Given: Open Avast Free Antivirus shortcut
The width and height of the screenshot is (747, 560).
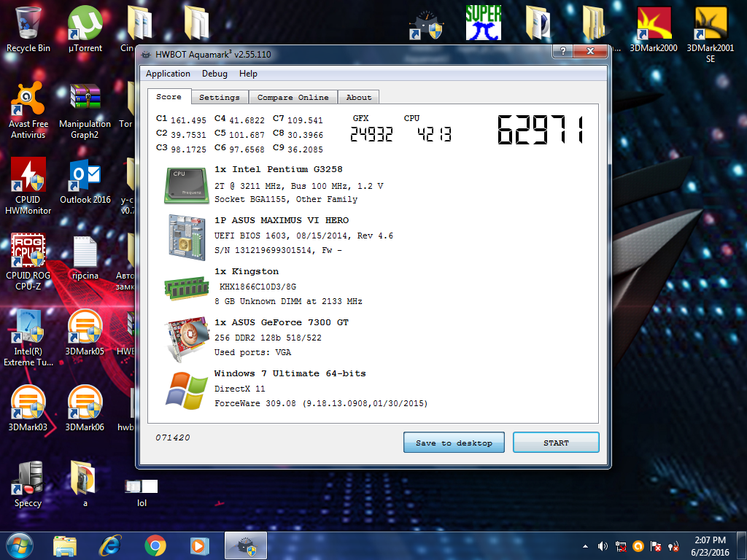Looking at the screenshot, I should pyautogui.click(x=28, y=111).
